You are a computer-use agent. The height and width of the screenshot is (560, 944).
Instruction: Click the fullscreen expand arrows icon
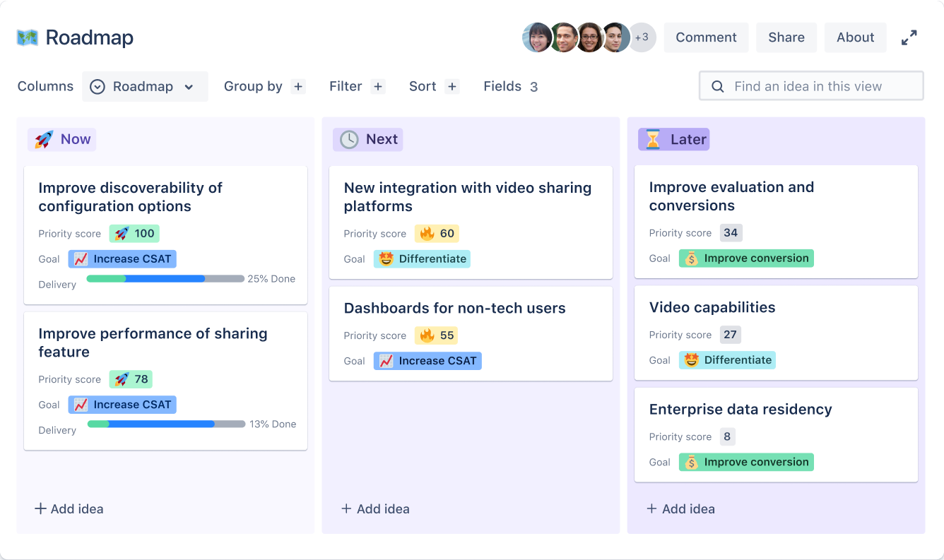point(910,37)
